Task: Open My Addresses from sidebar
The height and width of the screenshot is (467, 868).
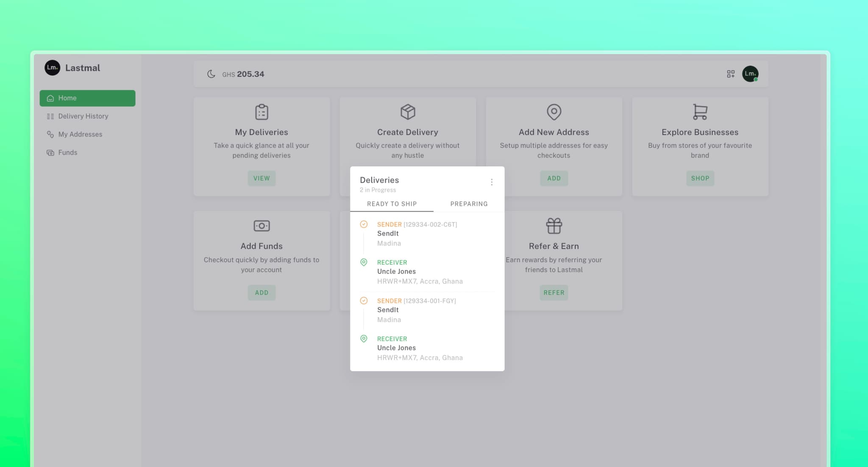Action: (x=80, y=134)
